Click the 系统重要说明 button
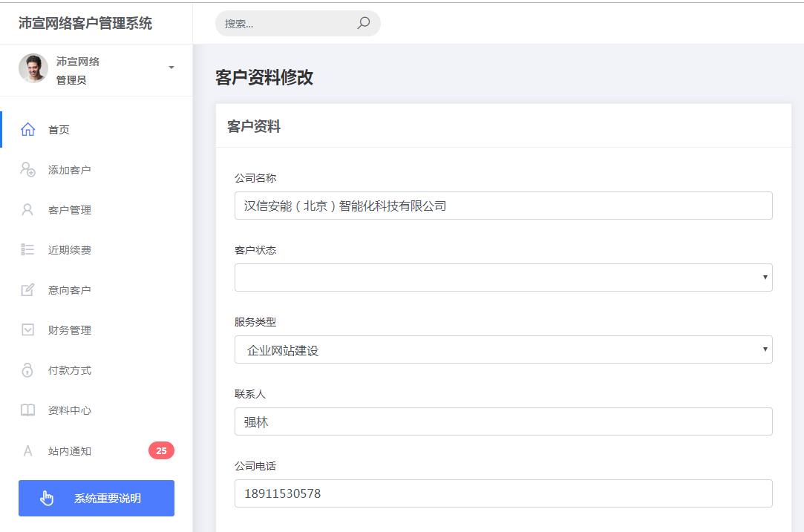The width and height of the screenshot is (804, 532). [96, 498]
